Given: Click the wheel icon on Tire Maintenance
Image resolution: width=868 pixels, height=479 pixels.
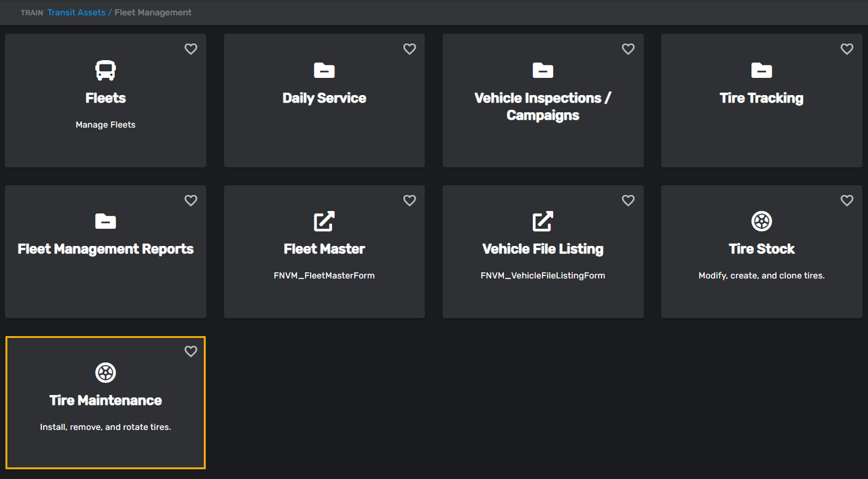Looking at the screenshot, I should pyautogui.click(x=106, y=372).
